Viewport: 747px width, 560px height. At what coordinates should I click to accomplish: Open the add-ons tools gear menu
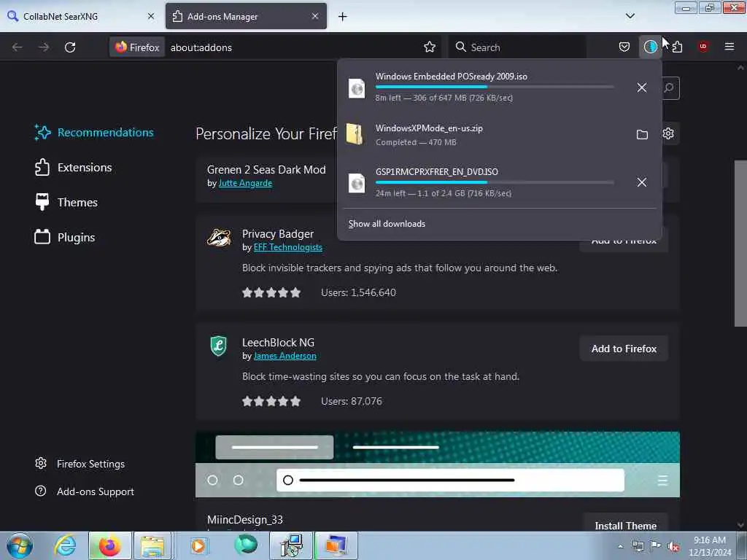(668, 134)
